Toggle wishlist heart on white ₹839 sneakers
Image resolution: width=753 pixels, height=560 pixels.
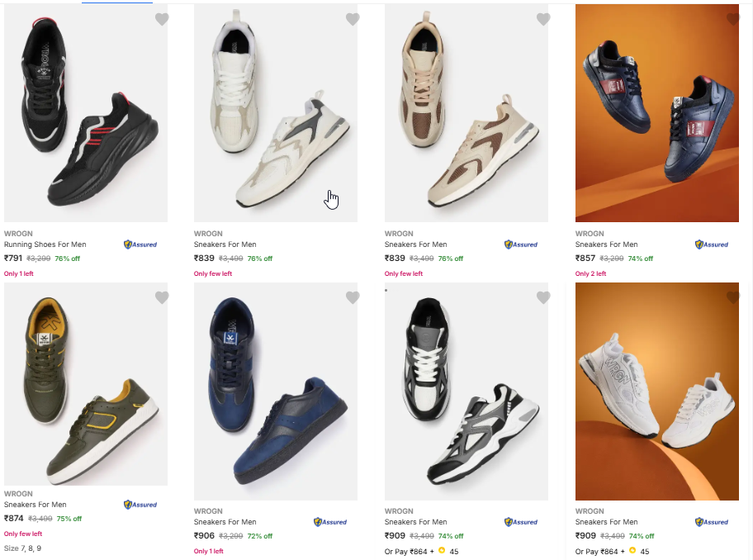click(x=353, y=20)
